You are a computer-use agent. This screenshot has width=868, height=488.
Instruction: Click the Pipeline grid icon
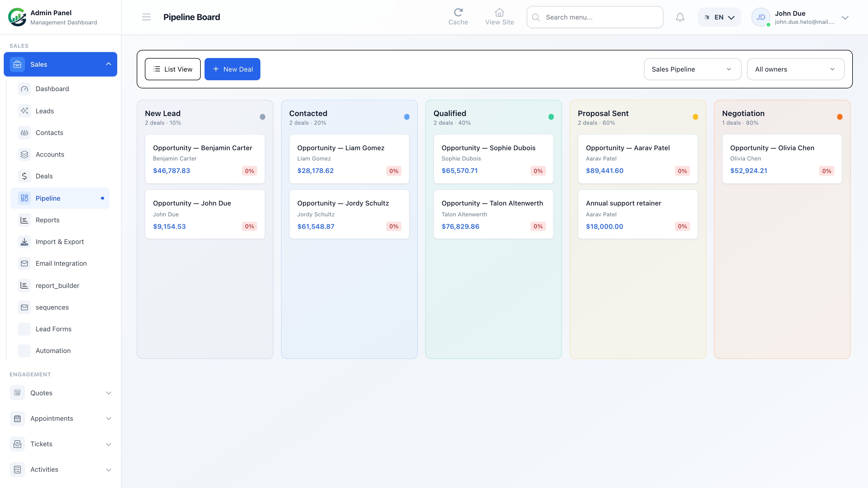click(24, 198)
